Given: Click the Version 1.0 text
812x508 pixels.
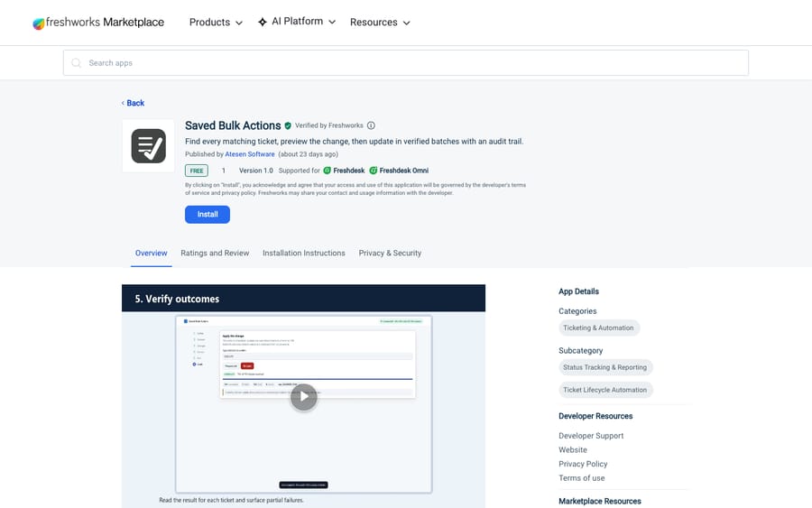Looking at the screenshot, I should click(256, 171).
